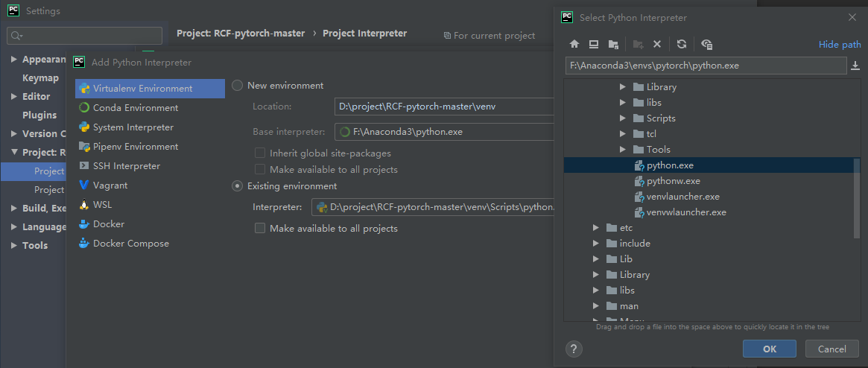The width and height of the screenshot is (868, 368).
Task: Select pythonw.exe in the file tree
Action: tap(673, 181)
